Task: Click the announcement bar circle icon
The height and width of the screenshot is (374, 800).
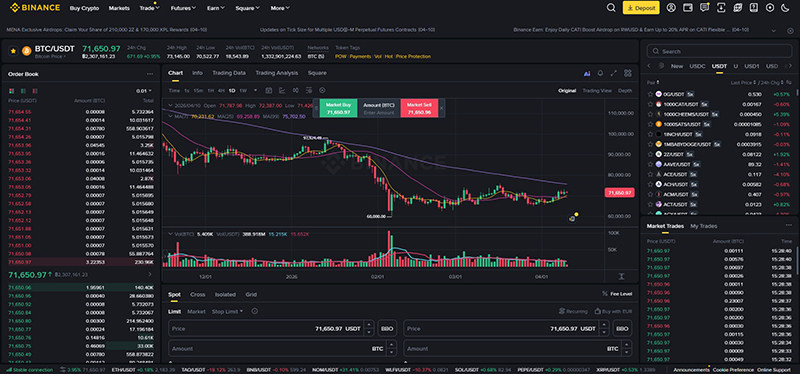Action: [790, 30]
